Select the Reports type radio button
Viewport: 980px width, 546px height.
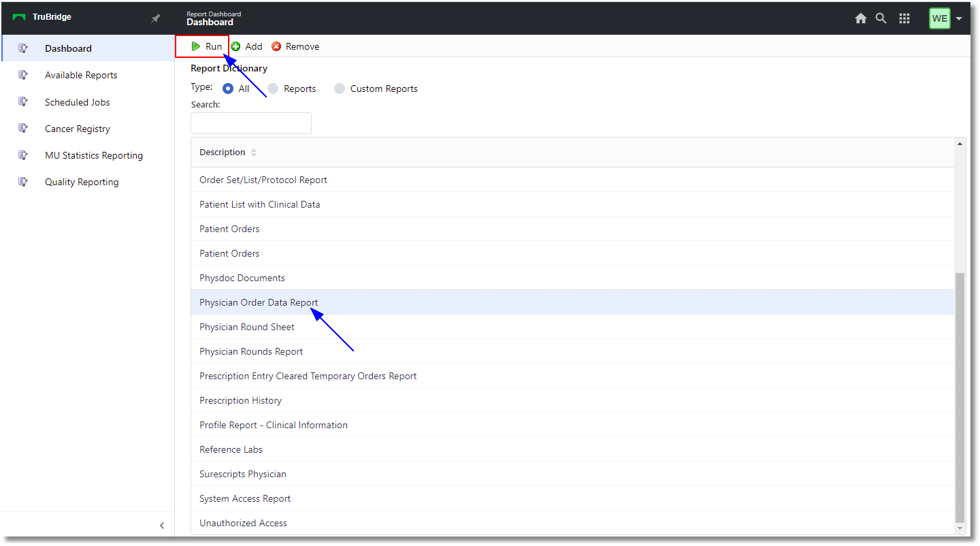273,89
